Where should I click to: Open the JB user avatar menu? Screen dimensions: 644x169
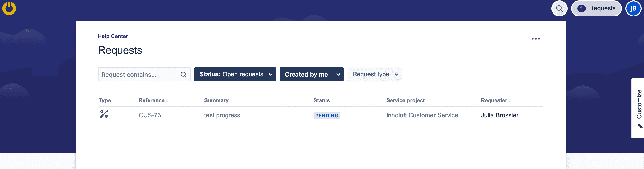click(633, 8)
